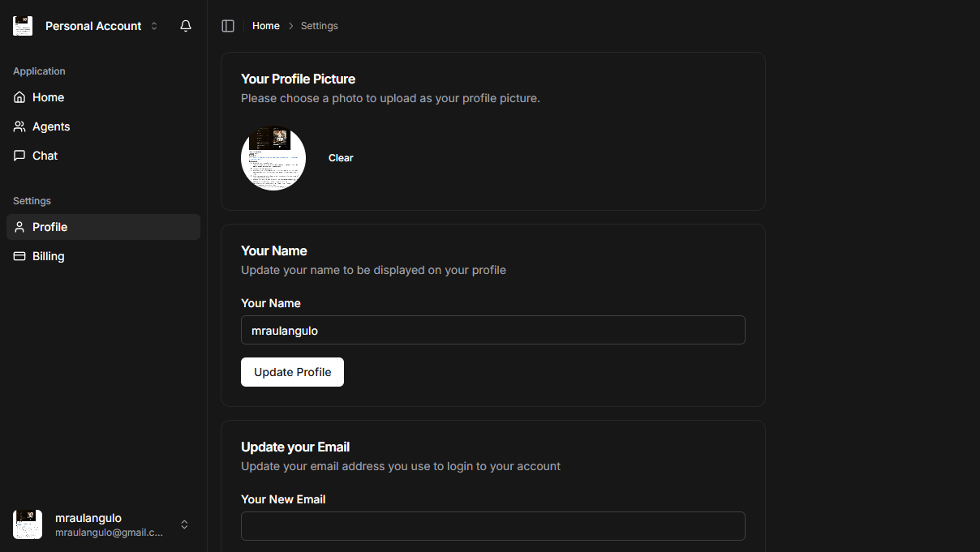
Task: Follow the Home breadcrumb link
Action: click(x=266, y=26)
